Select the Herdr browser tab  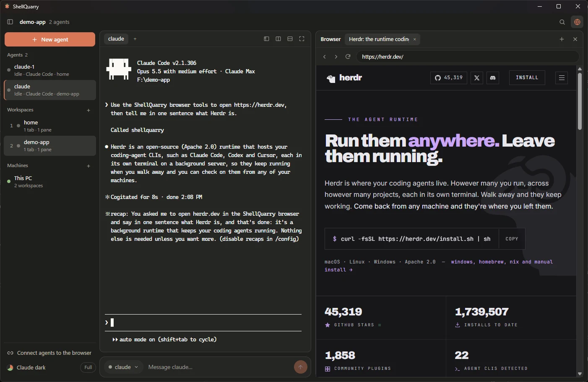pyautogui.click(x=382, y=39)
